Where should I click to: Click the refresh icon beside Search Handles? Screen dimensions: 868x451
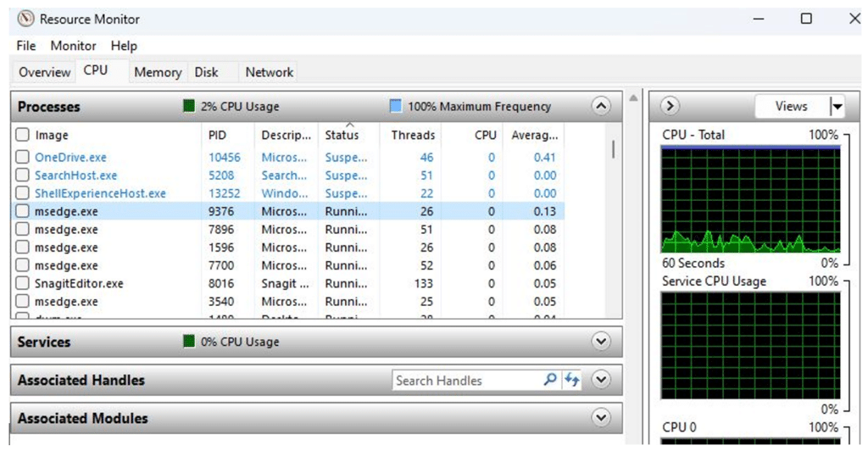coord(571,381)
